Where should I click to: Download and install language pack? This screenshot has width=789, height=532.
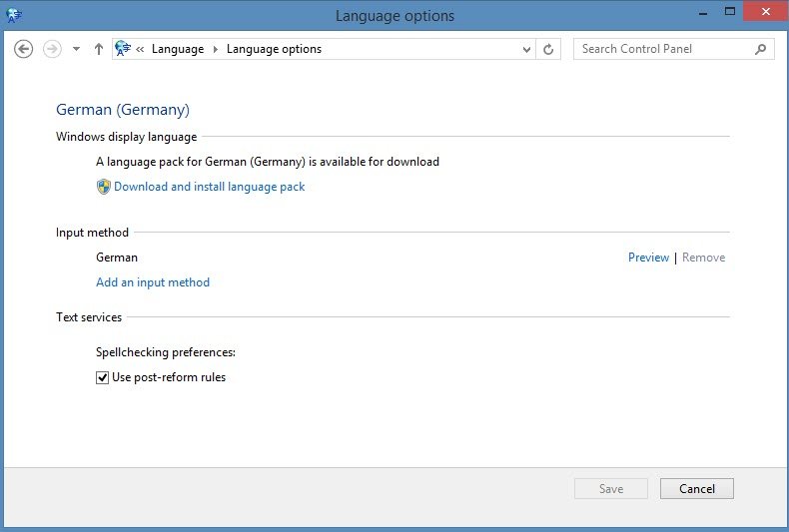pyautogui.click(x=209, y=187)
